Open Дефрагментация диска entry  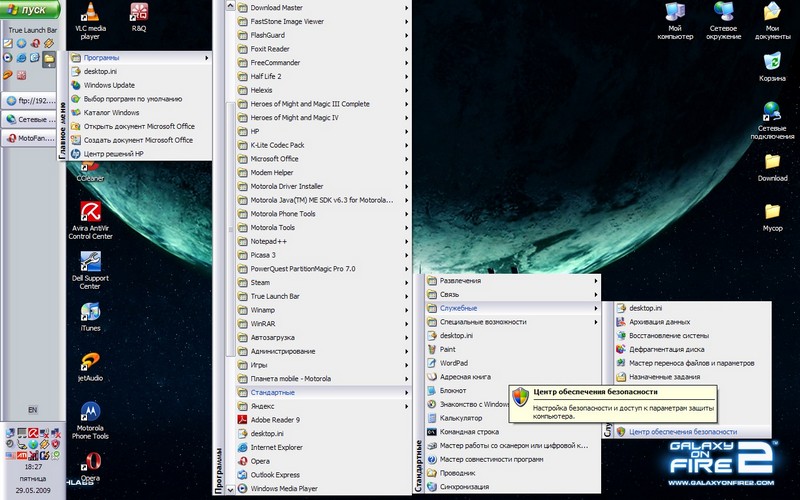(692, 349)
